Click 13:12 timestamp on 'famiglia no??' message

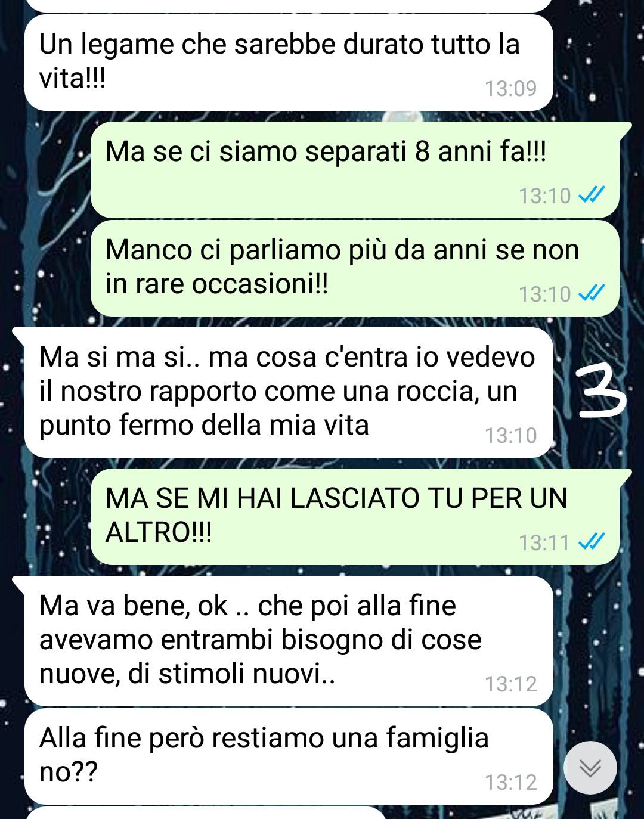click(x=511, y=783)
